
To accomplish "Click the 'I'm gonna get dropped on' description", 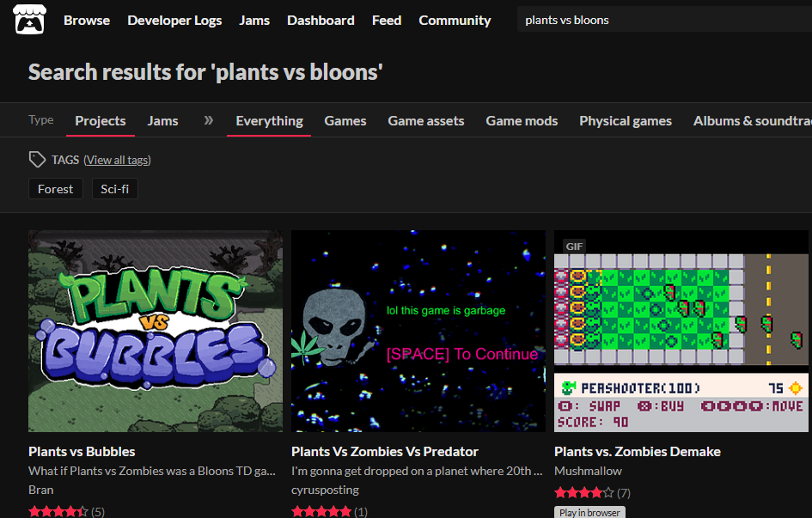I will click(417, 471).
